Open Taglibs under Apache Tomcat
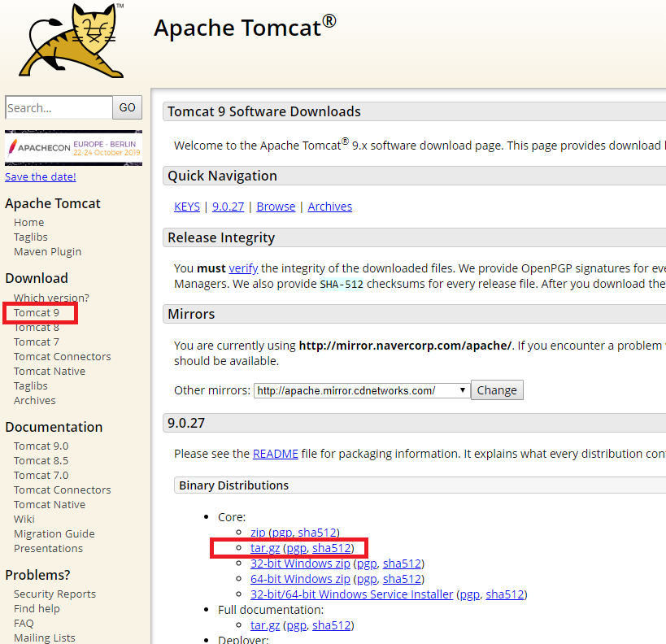The width and height of the screenshot is (666, 644). [x=31, y=237]
